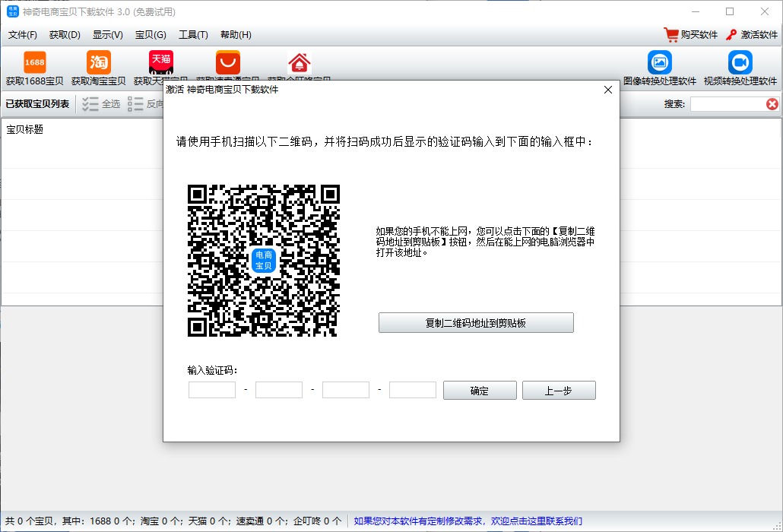Screen dimensions: 783x532
Task: Click the 输入验证码 label
Action: [x=212, y=370]
